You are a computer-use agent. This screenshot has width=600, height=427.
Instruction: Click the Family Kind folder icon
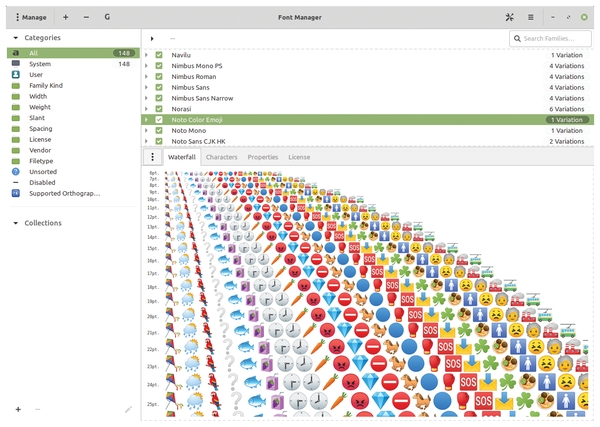16,85
